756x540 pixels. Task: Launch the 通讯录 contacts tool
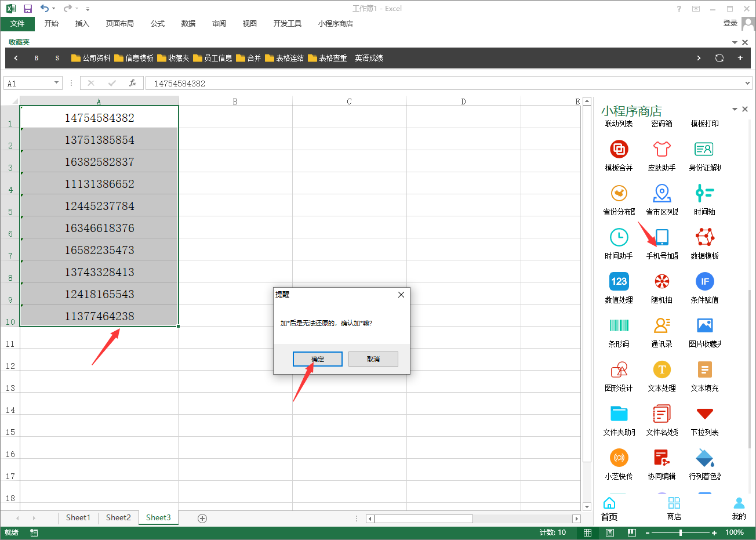point(661,326)
